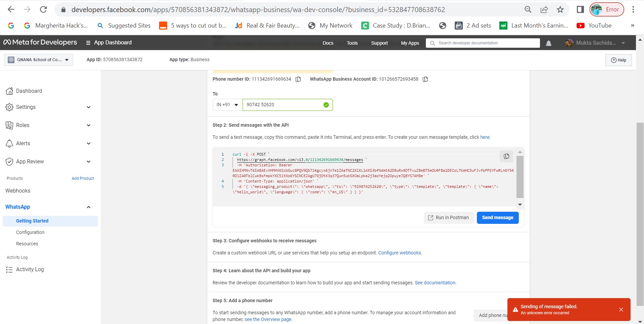Copy the WhatsApp Business Account ID
The width and height of the screenshot is (644, 324).
[x=425, y=79]
